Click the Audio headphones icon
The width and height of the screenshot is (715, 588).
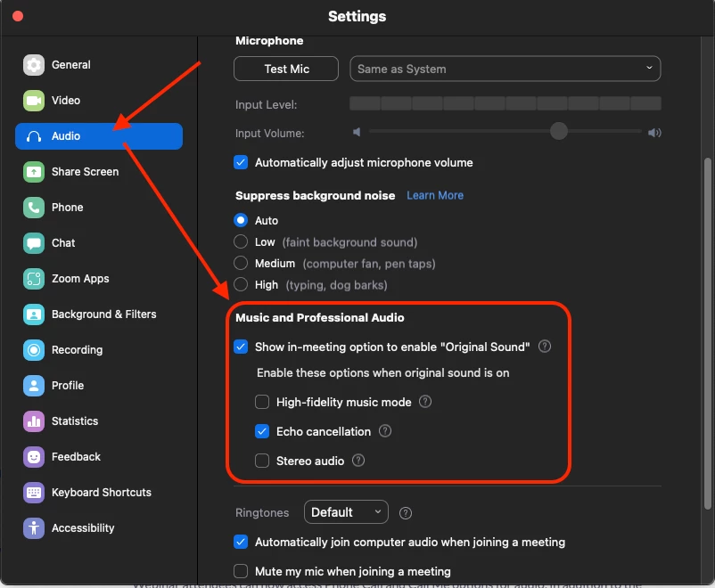point(34,135)
